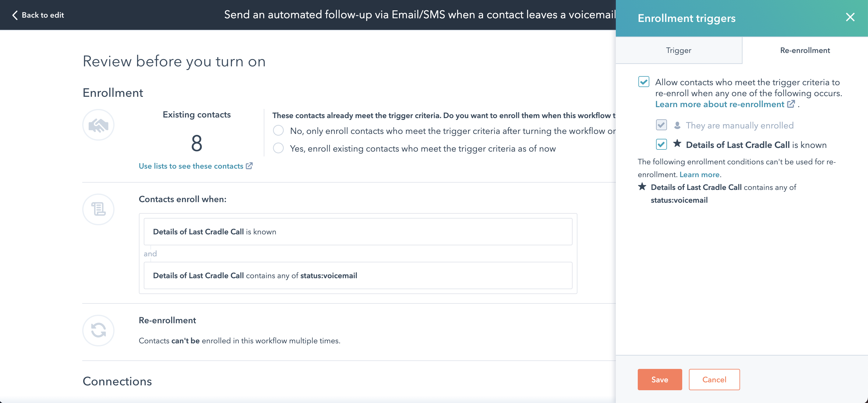Click the 'is known' enrollment condition box
Viewport: 868px width, 403px height.
[358, 232]
